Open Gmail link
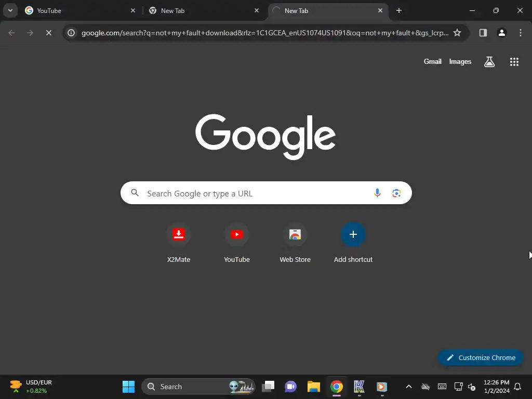 pyautogui.click(x=432, y=61)
